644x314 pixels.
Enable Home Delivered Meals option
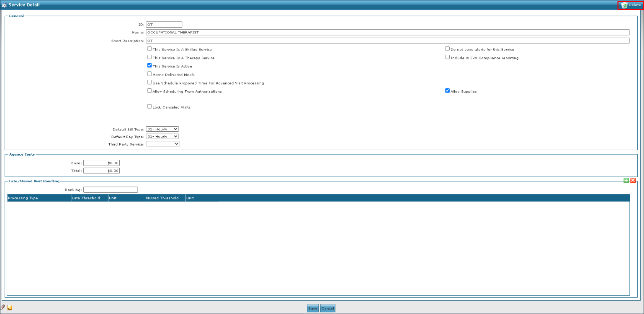pos(149,74)
